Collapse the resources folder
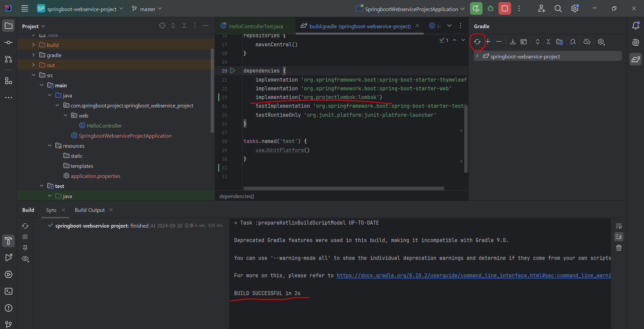644x329 pixels. pos(50,145)
